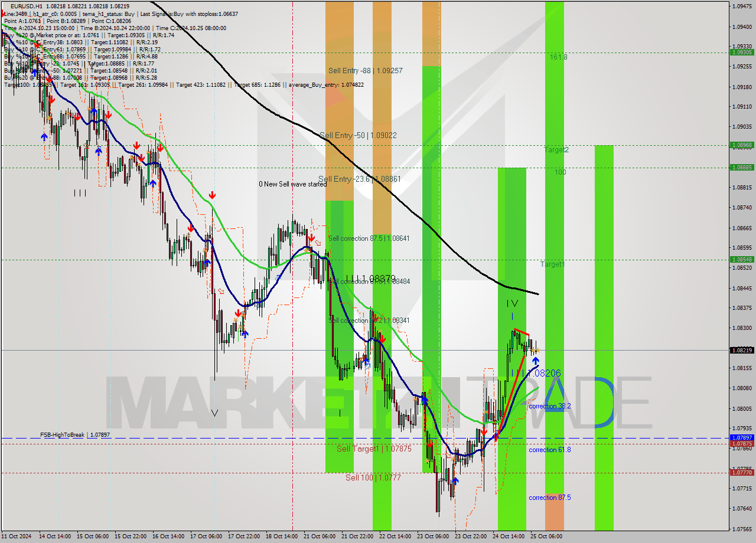Click the '161.8' Fibonacci label
Viewport: 756px width, 543px height.
[x=559, y=57]
